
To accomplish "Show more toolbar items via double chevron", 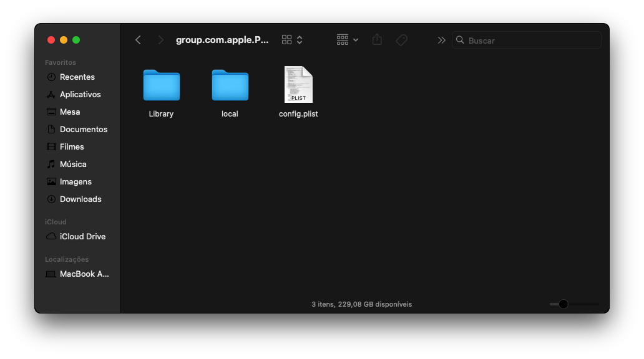I will click(441, 40).
